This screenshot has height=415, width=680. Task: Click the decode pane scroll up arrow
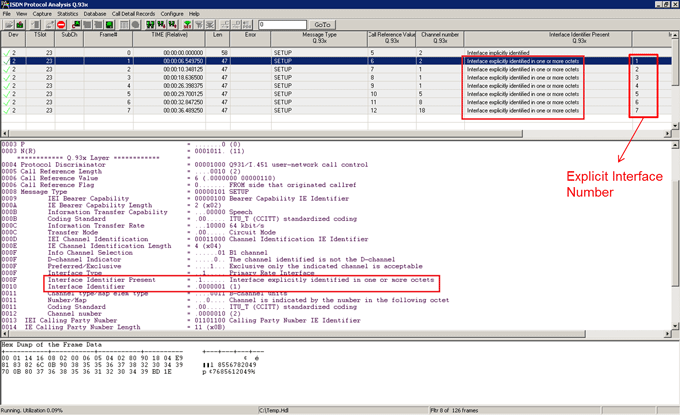pyautogui.click(x=675, y=145)
